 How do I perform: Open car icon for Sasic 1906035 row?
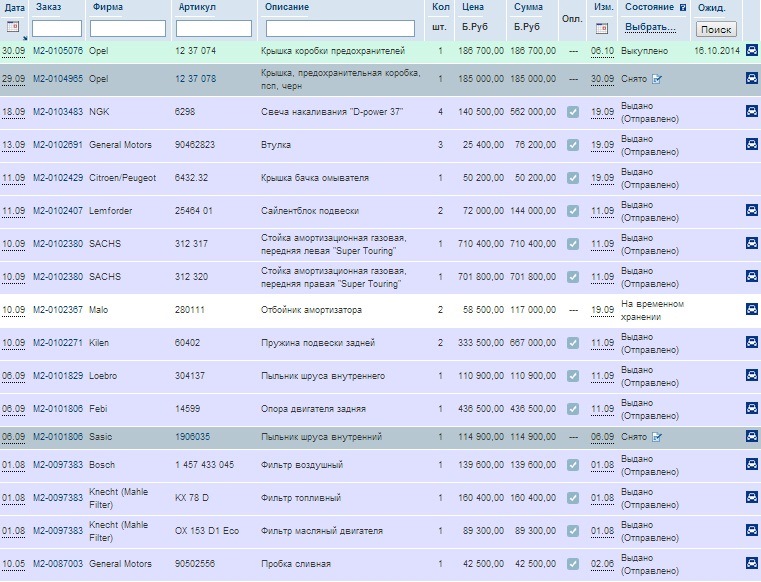[x=751, y=437]
